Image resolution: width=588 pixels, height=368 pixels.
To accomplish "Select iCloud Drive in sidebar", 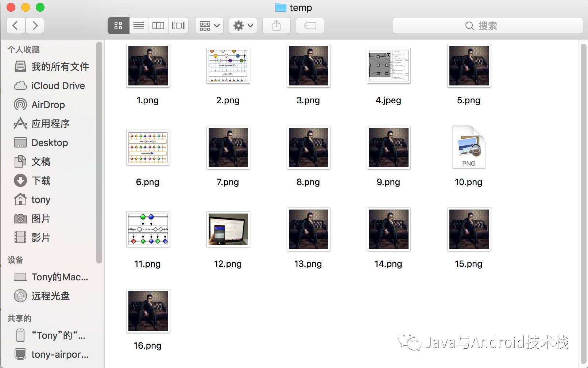I will click(x=52, y=85).
